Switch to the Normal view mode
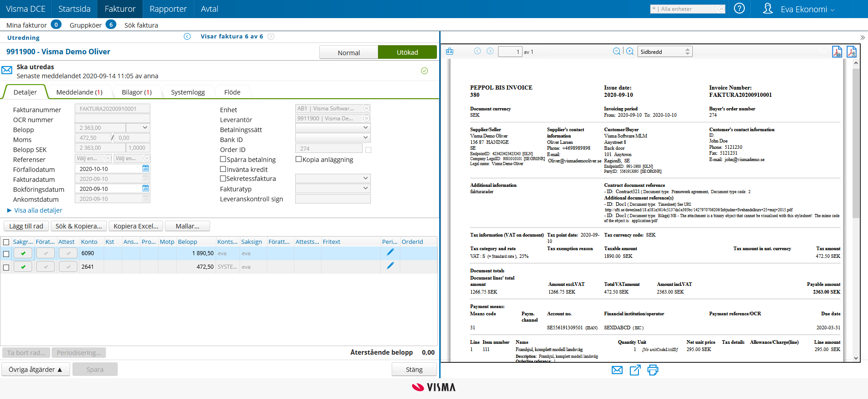 [x=349, y=52]
